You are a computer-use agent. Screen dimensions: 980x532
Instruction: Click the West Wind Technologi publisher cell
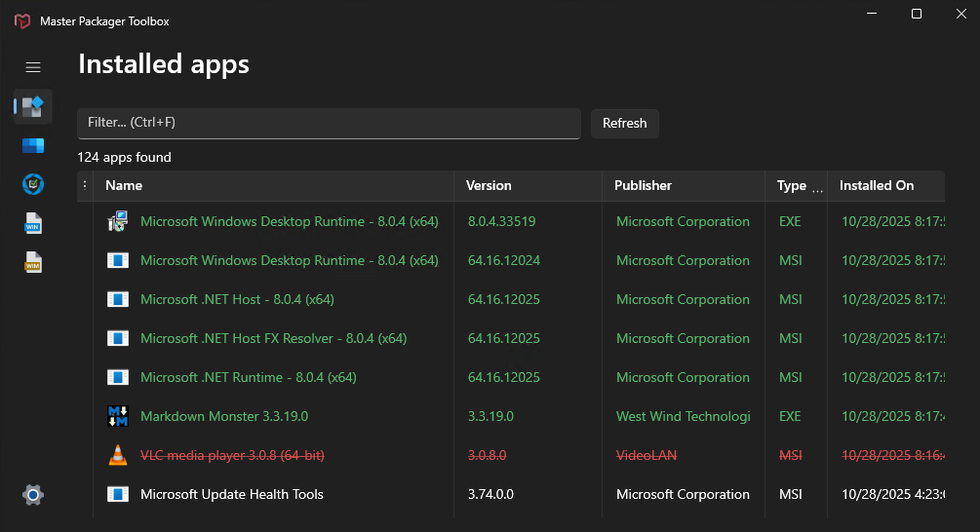tap(684, 416)
